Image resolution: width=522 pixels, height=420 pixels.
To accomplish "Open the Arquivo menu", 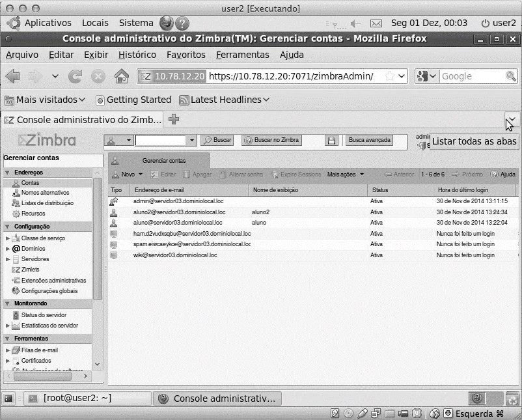I will [x=22, y=55].
